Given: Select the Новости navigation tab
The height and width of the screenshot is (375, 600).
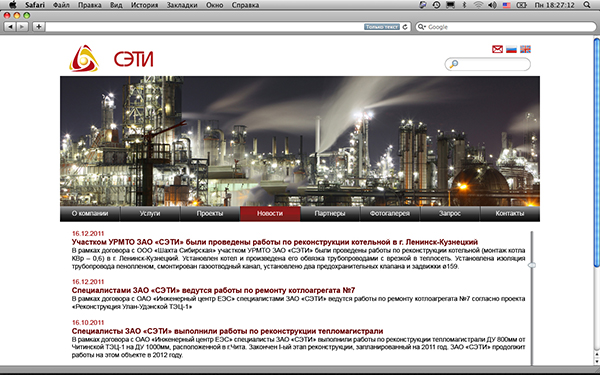Looking at the screenshot, I should [x=270, y=214].
